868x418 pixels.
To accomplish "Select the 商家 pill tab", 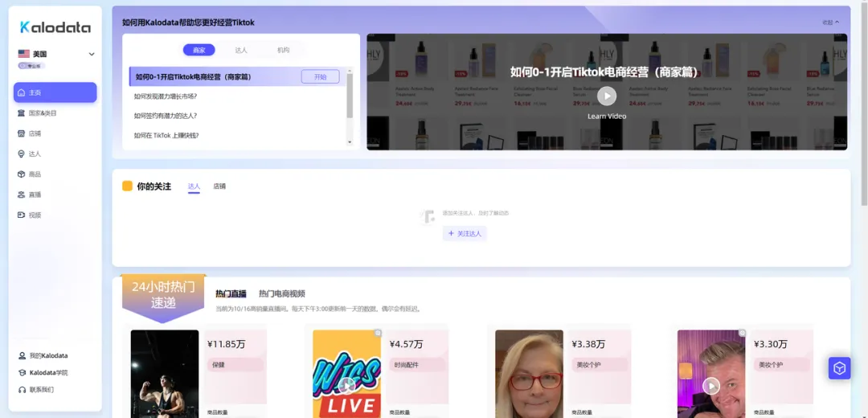I will (199, 50).
